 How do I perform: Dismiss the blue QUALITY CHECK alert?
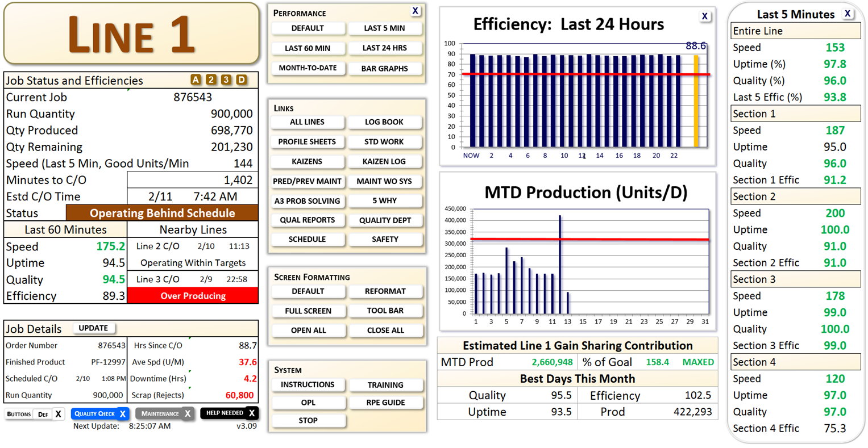click(123, 414)
